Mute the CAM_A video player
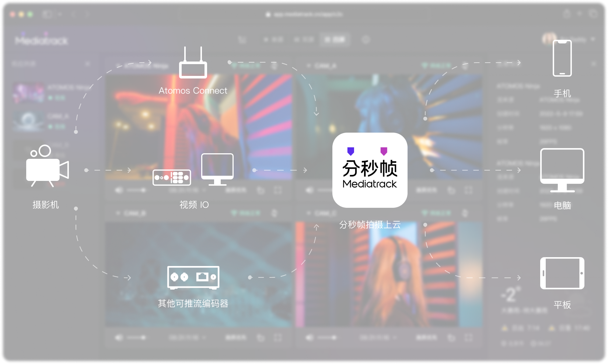This screenshot has width=608, height=364. tap(310, 190)
